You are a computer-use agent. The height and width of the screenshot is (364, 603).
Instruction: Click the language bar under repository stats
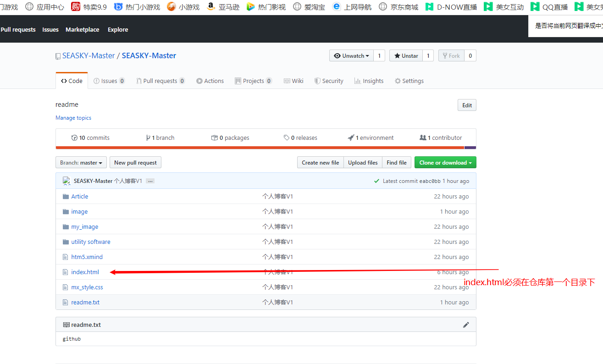point(266,148)
